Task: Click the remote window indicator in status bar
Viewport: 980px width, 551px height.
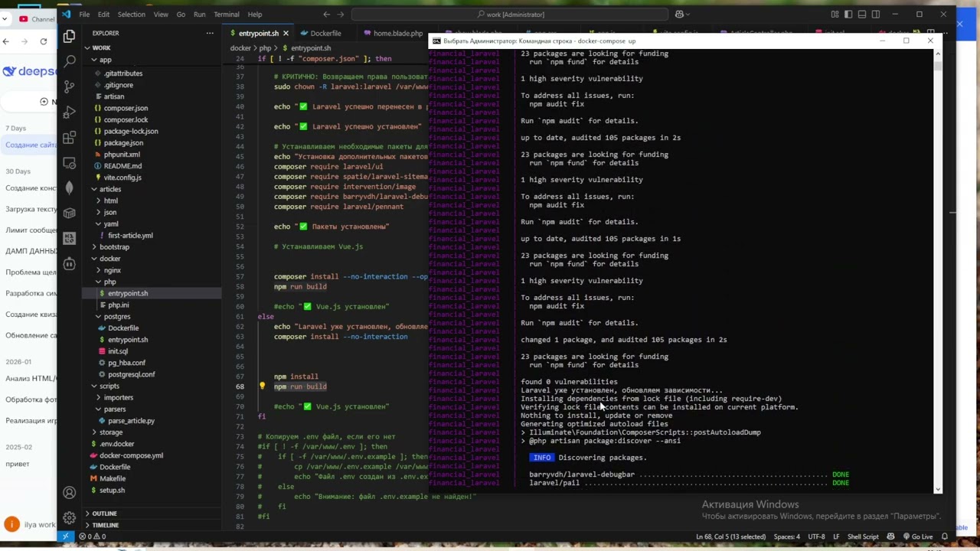Action: (66, 536)
